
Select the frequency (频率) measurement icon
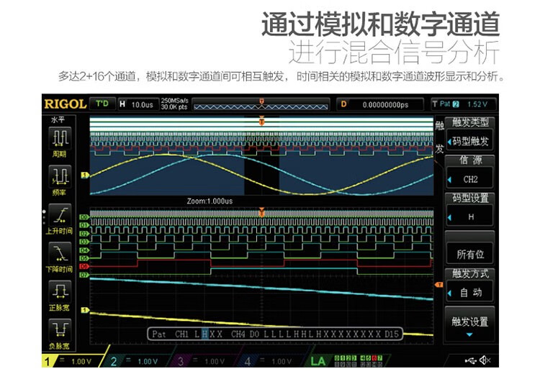coord(60,176)
